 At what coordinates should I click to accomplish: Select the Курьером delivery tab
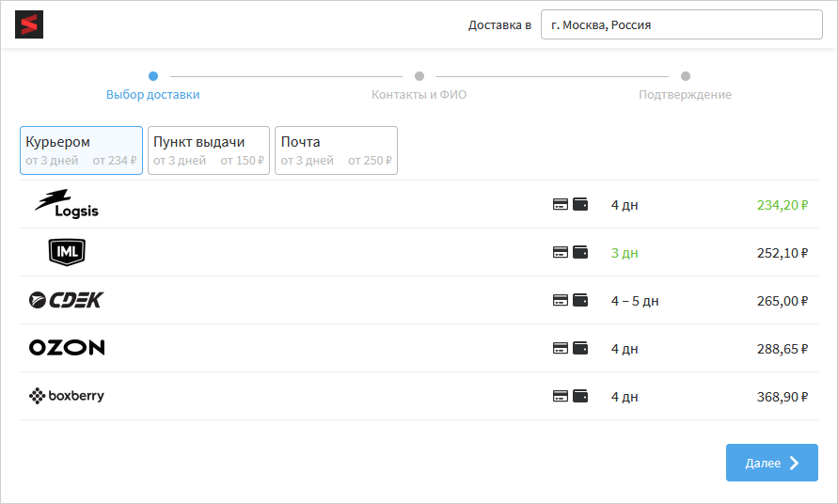81,150
